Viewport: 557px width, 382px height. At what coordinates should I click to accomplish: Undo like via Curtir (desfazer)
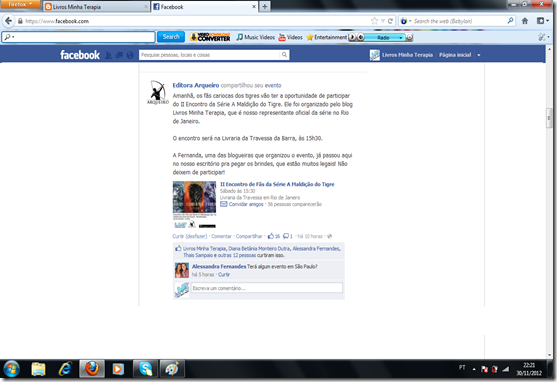190,236
